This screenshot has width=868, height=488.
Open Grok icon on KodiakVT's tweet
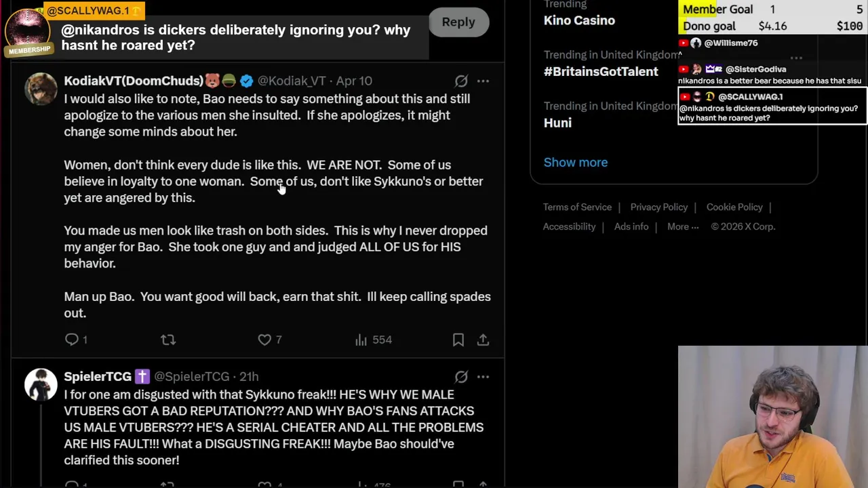pos(461,81)
